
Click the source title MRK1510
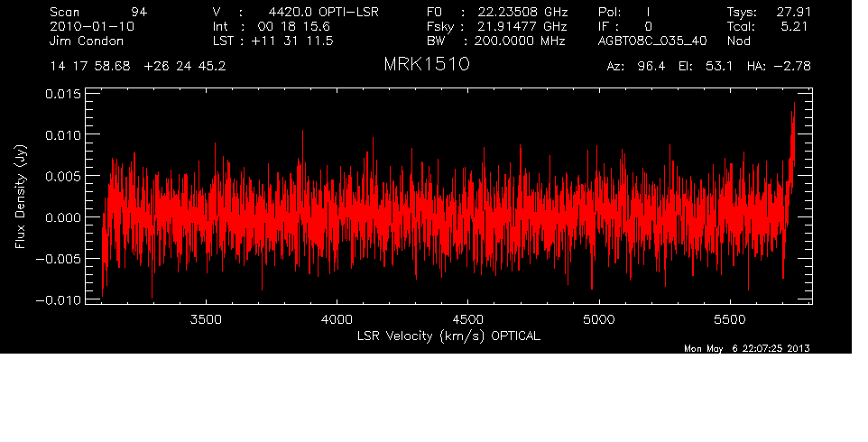tap(427, 64)
